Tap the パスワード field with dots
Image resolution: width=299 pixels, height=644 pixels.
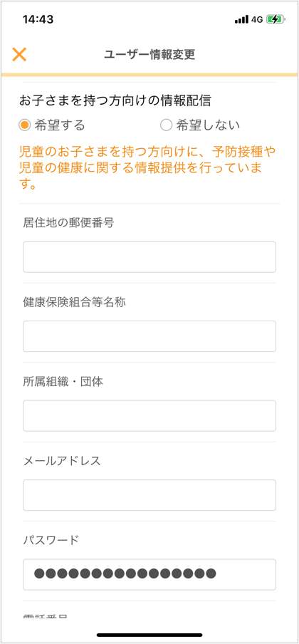(149, 574)
